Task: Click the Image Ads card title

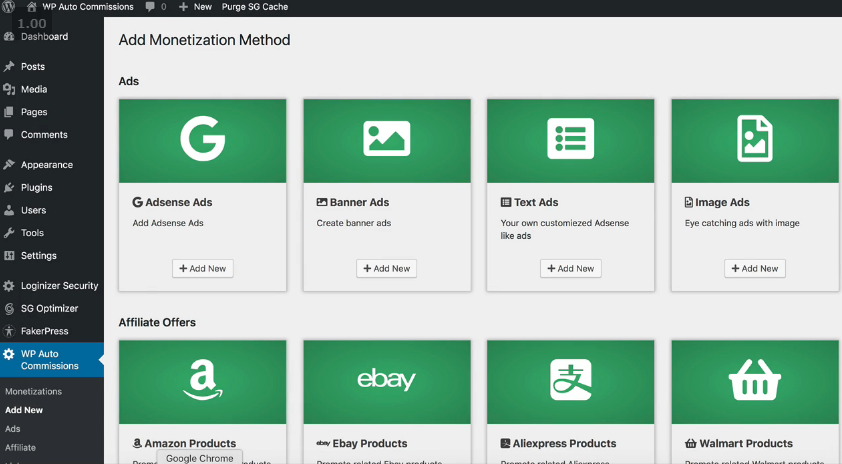Action: point(717,202)
